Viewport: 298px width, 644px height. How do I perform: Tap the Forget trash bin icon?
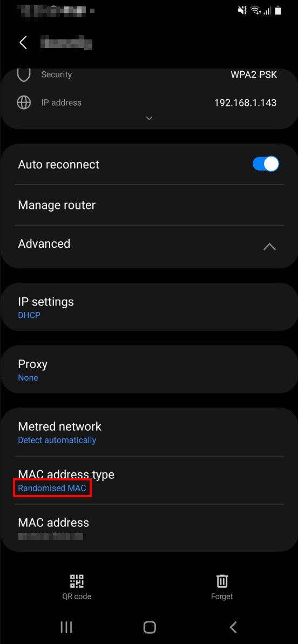222,581
